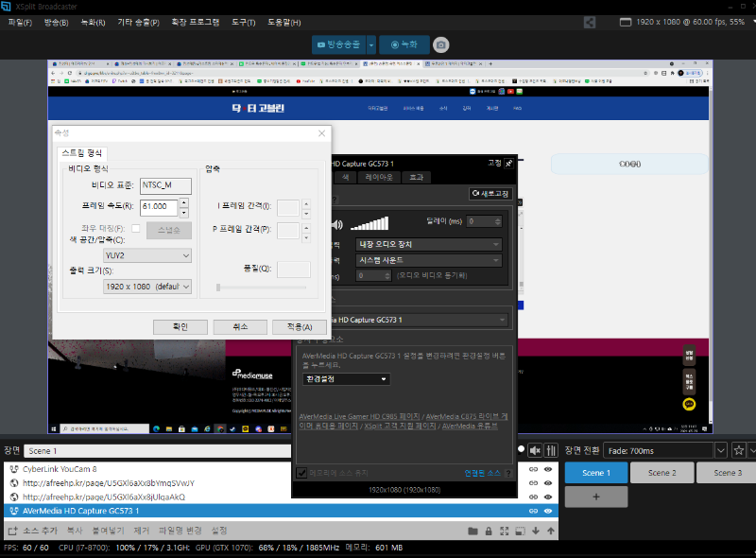Click link icon for CyberLink YouCam 8
756x558 pixels.
click(533, 469)
